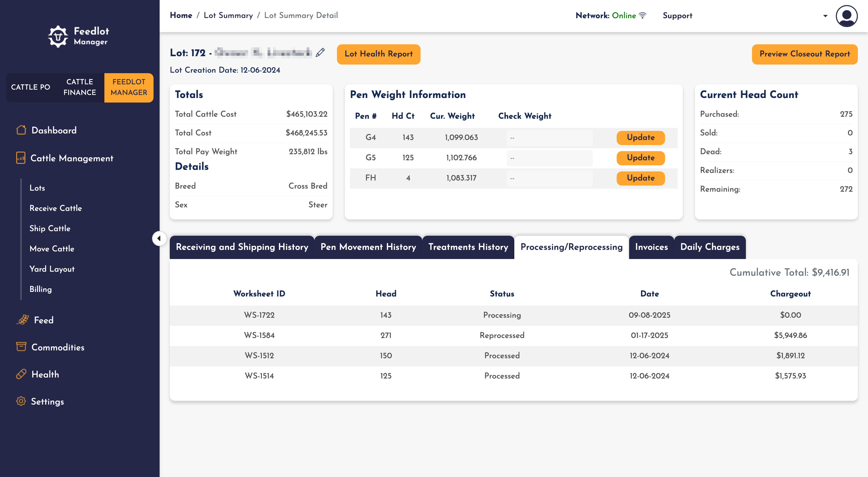Open Dashboard from the sidebar house icon
The image size is (868, 477).
(x=21, y=130)
